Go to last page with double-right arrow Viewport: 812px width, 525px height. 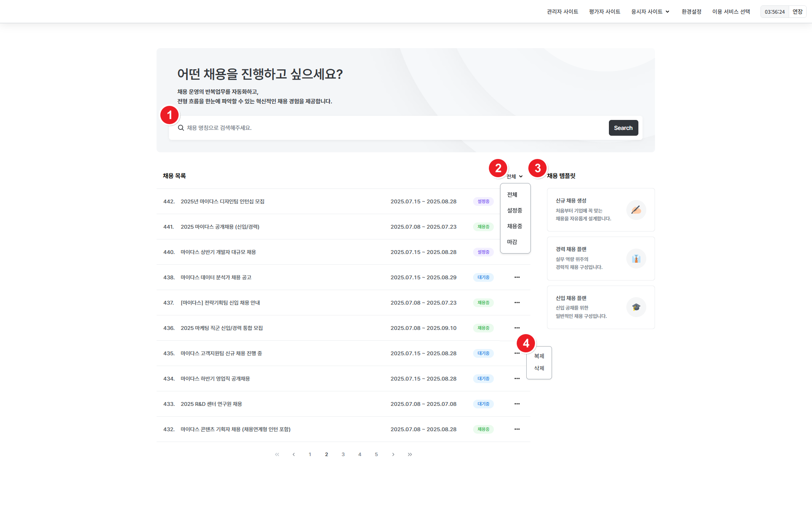click(410, 454)
